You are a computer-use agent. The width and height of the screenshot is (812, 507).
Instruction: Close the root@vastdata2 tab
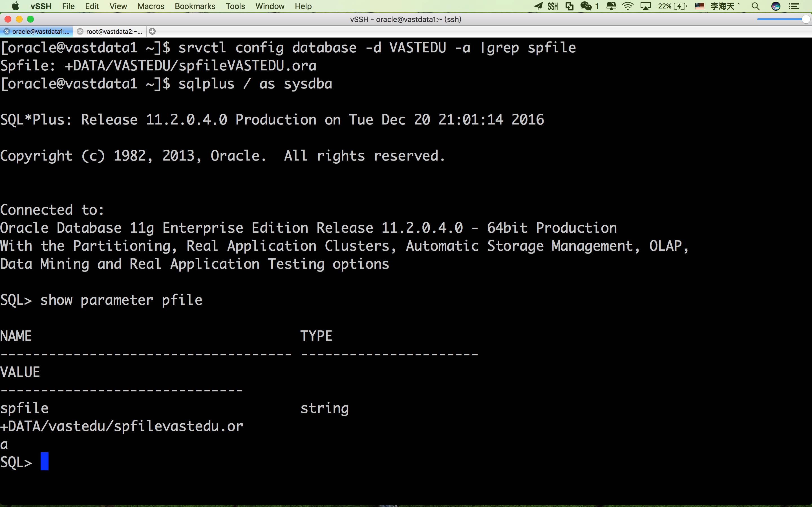pyautogui.click(x=80, y=32)
